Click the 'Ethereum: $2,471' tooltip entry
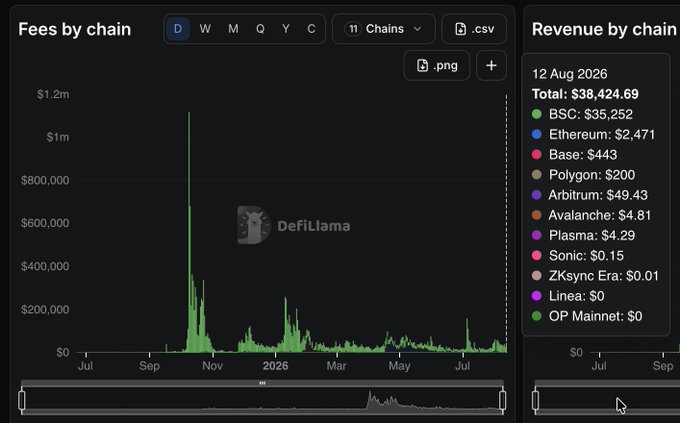This screenshot has width=680, height=423. [x=602, y=134]
